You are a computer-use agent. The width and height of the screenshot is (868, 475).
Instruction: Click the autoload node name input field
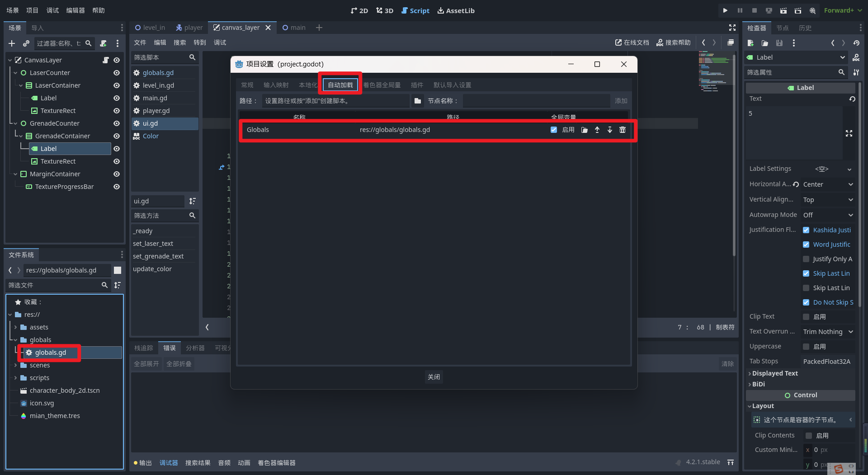pos(536,101)
